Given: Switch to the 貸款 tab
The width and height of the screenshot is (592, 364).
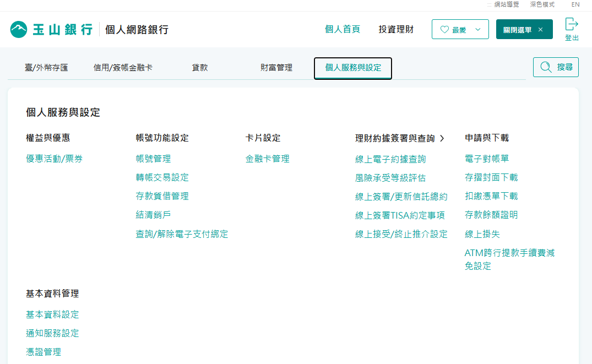Looking at the screenshot, I should point(200,68).
